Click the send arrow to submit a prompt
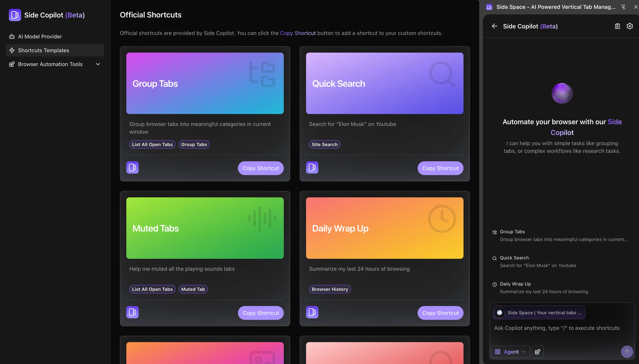 pos(627,352)
